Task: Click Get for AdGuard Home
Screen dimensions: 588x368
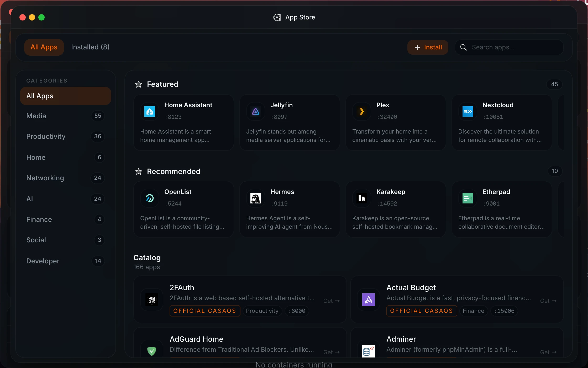Action: (332, 352)
